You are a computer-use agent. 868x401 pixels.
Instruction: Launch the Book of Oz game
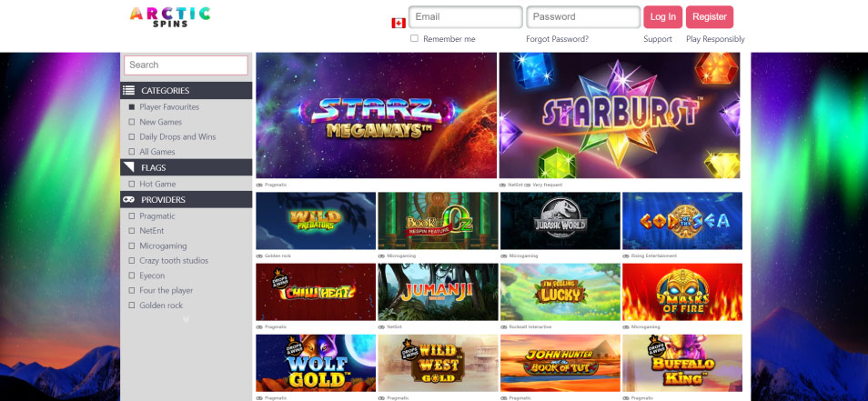[438, 221]
